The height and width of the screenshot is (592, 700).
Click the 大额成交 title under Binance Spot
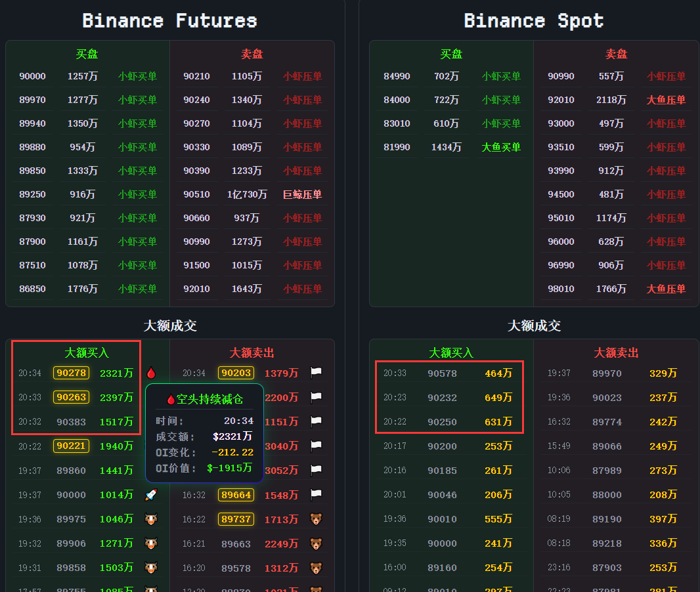534,326
